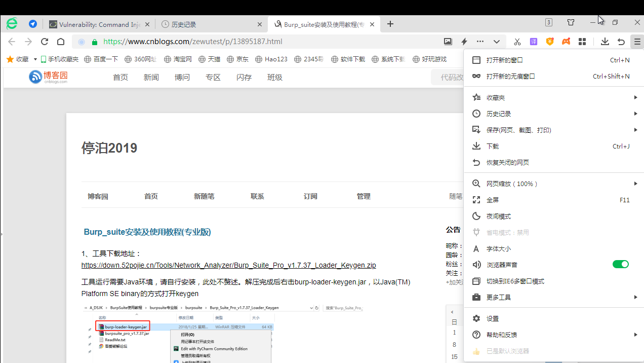Select 切换到IE6多窗口模式
The height and width of the screenshot is (363, 644).
[x=553, y=281]
